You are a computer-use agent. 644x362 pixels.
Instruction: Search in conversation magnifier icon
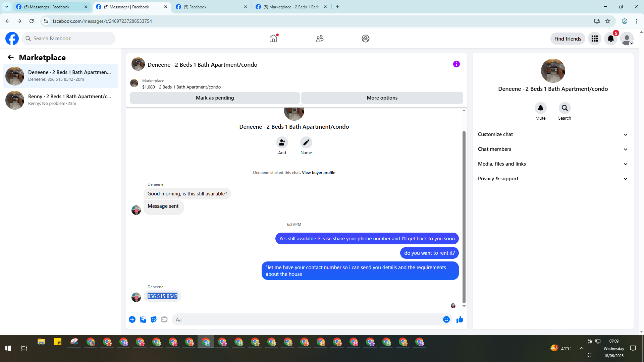pos(565,108)
